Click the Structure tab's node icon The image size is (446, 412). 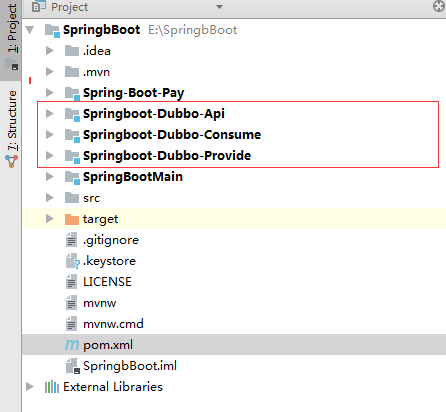point(11,161)
